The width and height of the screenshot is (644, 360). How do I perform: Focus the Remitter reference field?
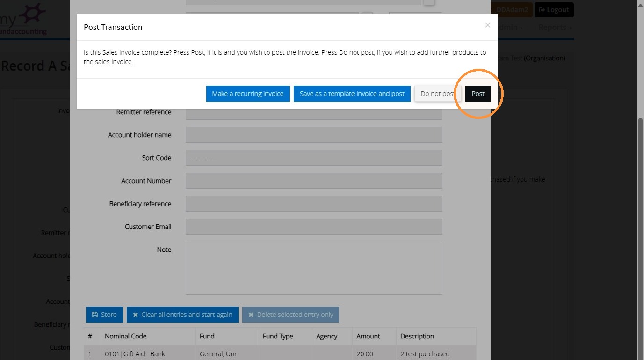[314, 112]
